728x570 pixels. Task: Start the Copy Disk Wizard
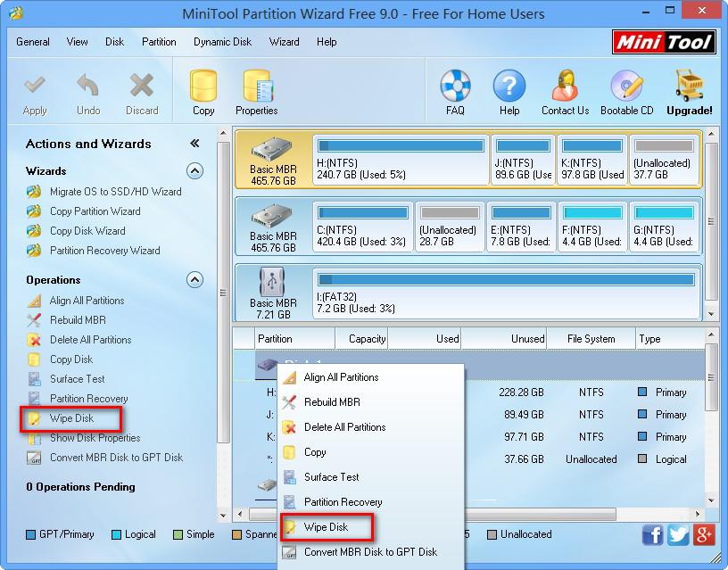pos(87,231)
